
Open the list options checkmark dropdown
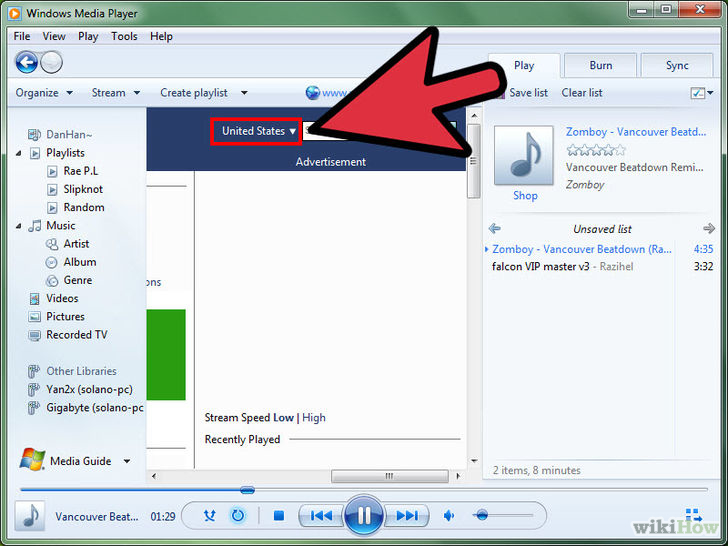click(702, 93)
